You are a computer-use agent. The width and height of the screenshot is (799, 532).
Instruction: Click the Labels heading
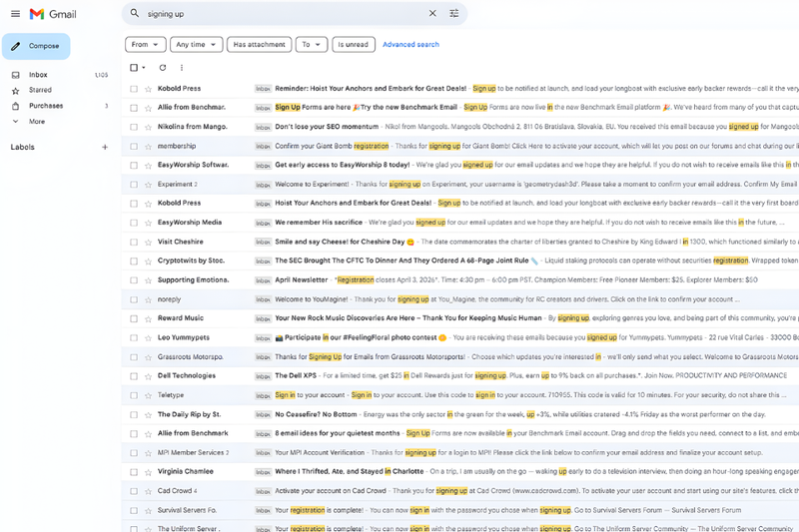(22, 147)
